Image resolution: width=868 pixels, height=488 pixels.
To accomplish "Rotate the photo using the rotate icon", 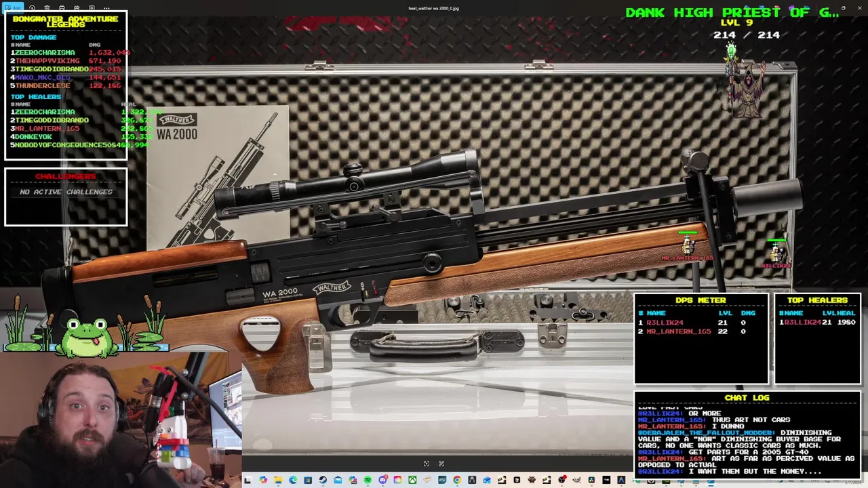I will 32,7.
